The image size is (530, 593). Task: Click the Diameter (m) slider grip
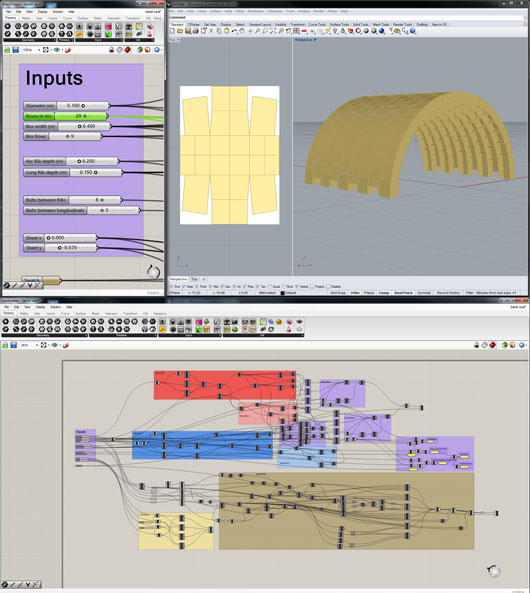click(83, 106)
